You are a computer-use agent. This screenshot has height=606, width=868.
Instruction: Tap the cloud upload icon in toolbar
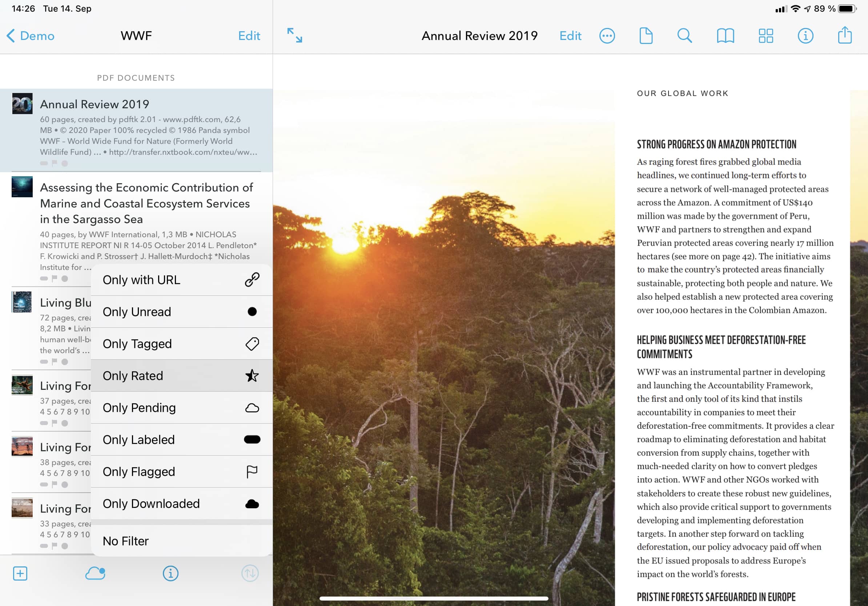[x=95, y=573]
